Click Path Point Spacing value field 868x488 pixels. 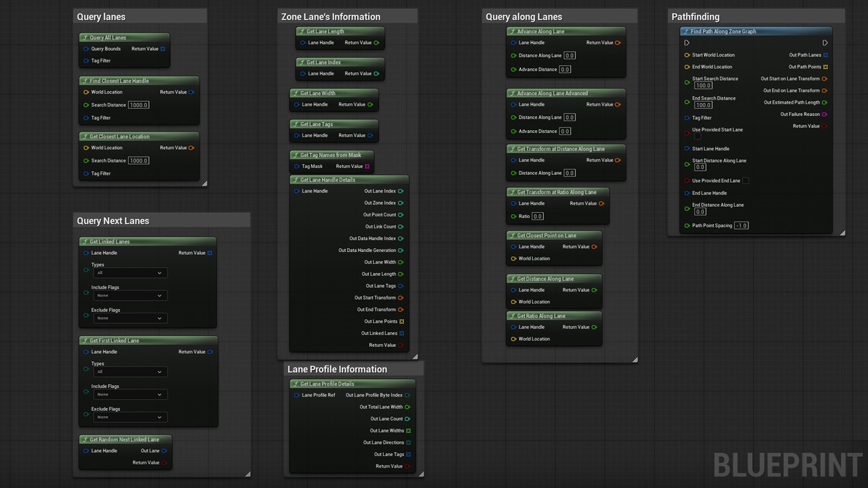click(x=741, y=226)
